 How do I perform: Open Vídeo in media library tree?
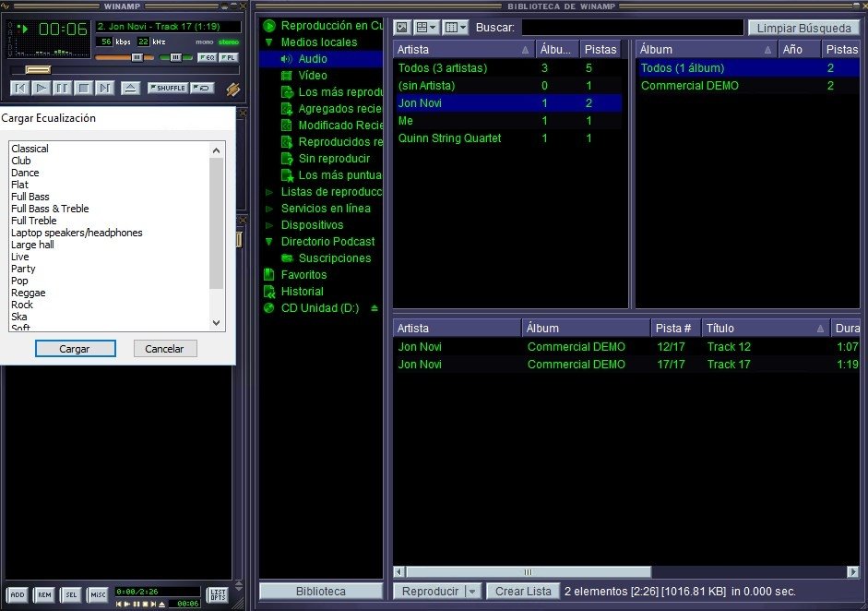(x=312, y=76)
